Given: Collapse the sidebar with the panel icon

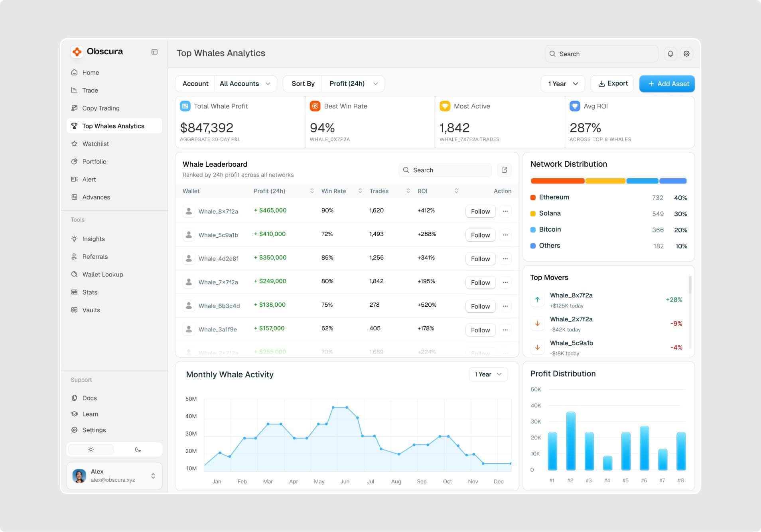Looking at the screenshot, I should (x=154, y=52).
